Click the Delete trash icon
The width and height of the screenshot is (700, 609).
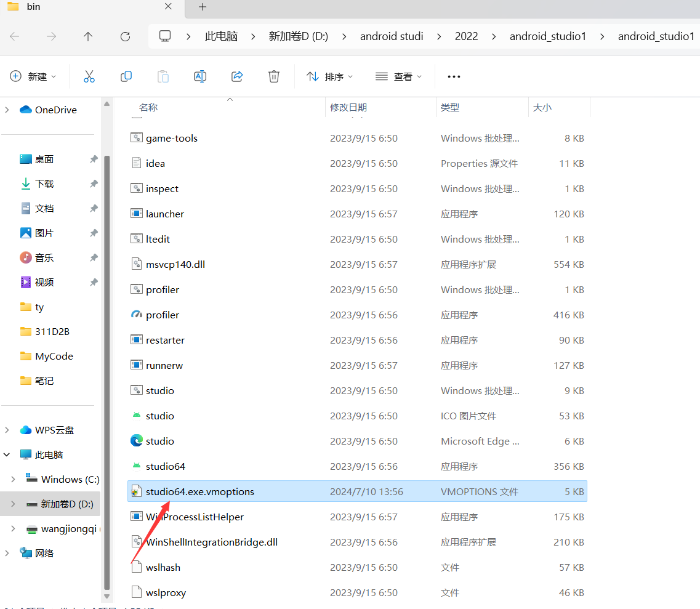[x=274, y=76]
